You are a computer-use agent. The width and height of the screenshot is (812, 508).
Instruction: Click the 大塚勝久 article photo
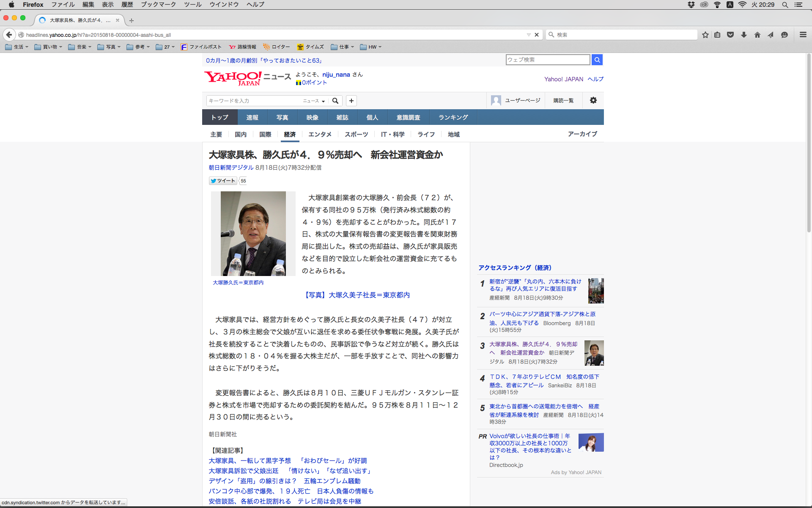(253, 233)
